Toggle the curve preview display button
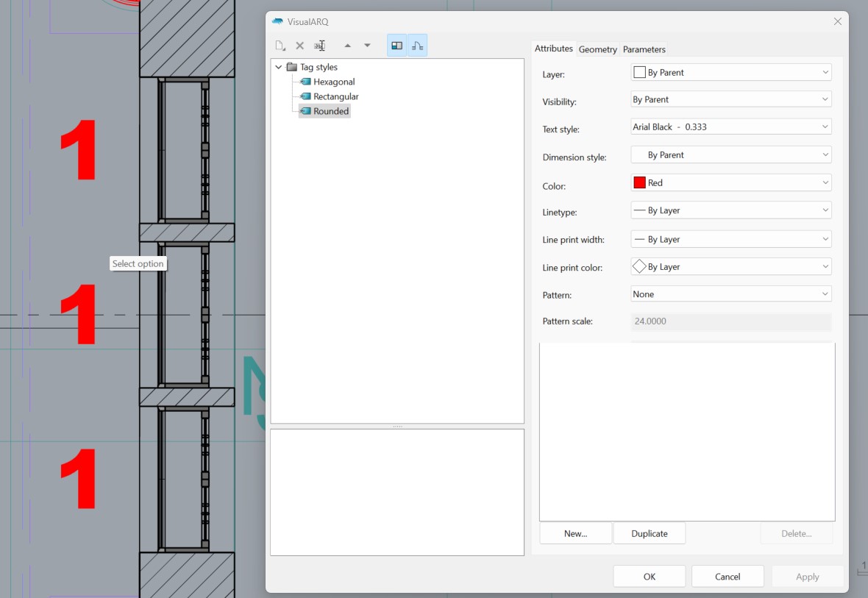 click(x=417, y=46)
